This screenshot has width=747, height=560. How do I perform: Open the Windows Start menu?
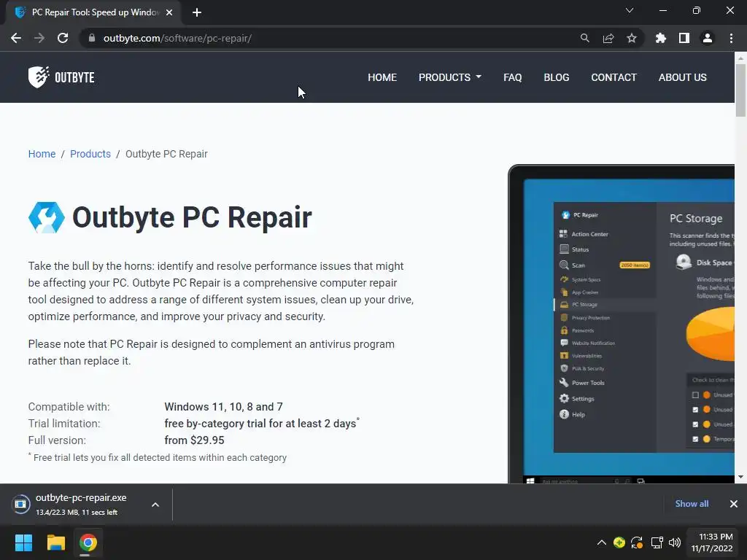[23, 542]
